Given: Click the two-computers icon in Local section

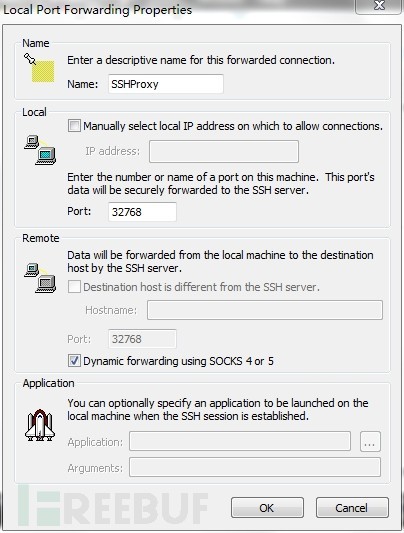Looking at the screenshot, I should 40,150.
